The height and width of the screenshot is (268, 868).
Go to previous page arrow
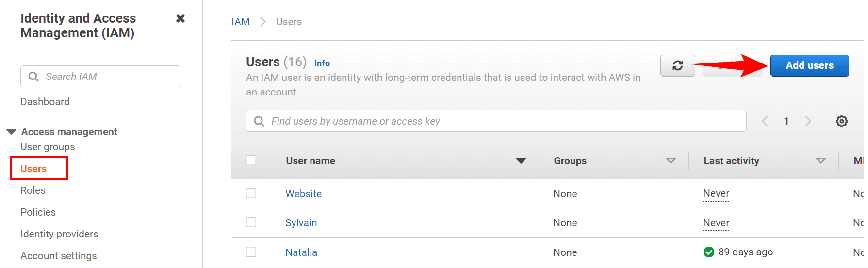click(x=765, y=121)
